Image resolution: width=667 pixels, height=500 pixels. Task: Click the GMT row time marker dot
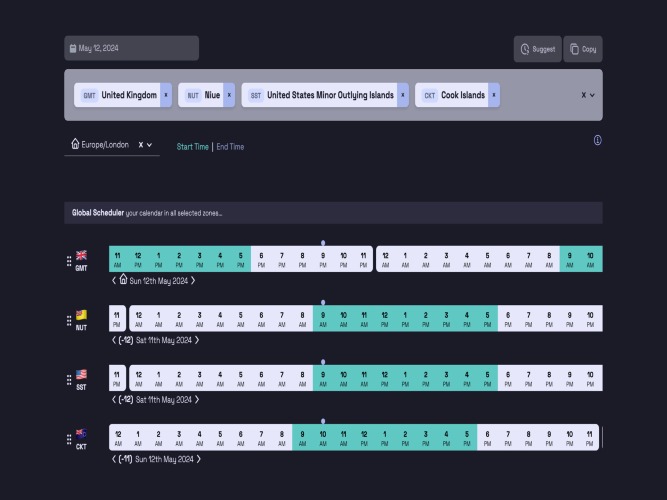[323, 243]
